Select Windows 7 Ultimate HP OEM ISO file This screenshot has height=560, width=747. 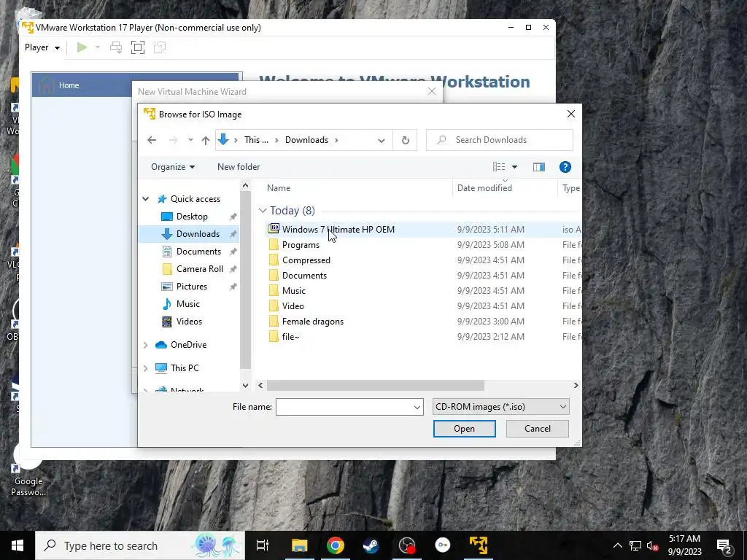pos(338,230)
